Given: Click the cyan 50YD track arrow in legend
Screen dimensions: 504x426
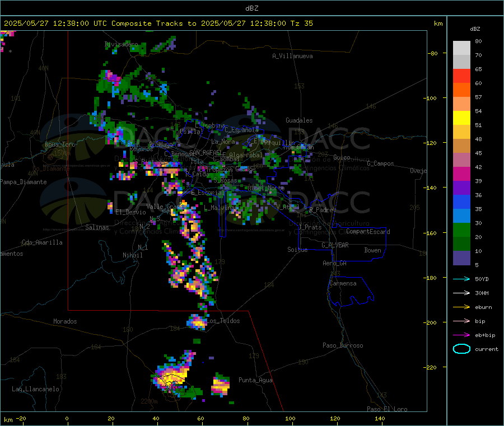Looking at the screenshot, I should pyautogui.click(x=461, y=279).
